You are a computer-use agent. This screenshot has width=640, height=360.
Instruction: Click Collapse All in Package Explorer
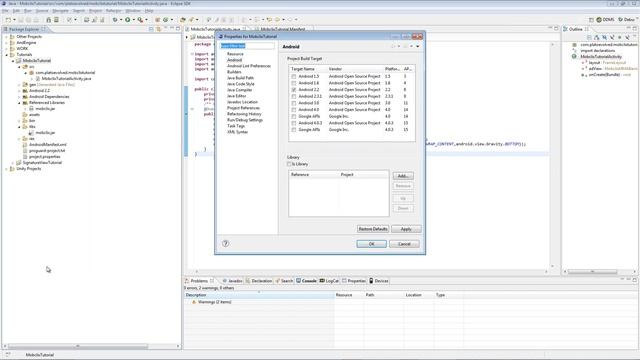click(151, 29)
